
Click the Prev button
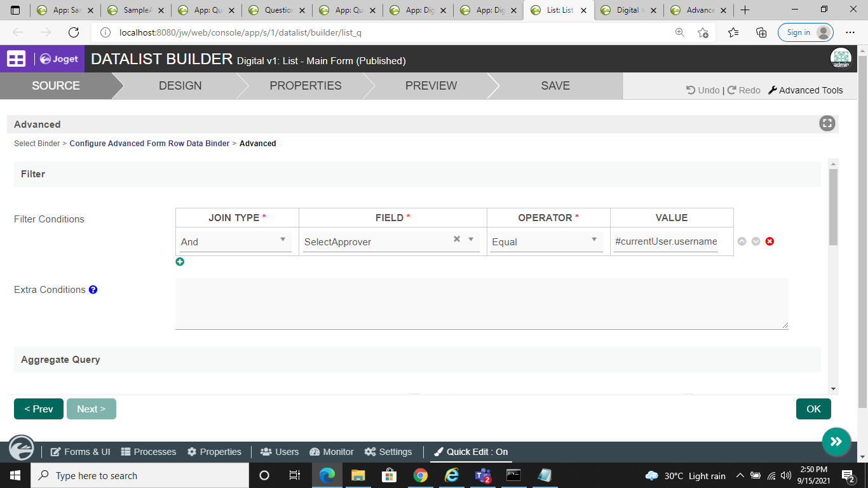(x=39, y=409)
